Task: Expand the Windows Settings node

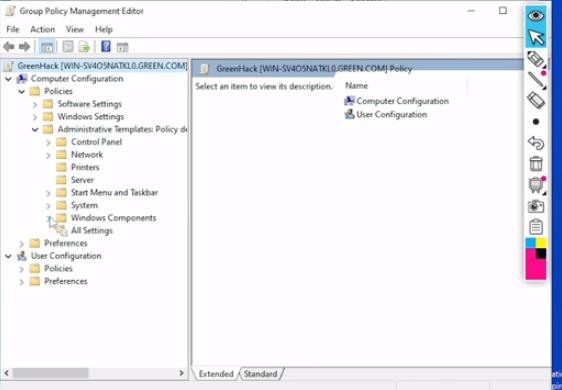Action: pos(35,117)
